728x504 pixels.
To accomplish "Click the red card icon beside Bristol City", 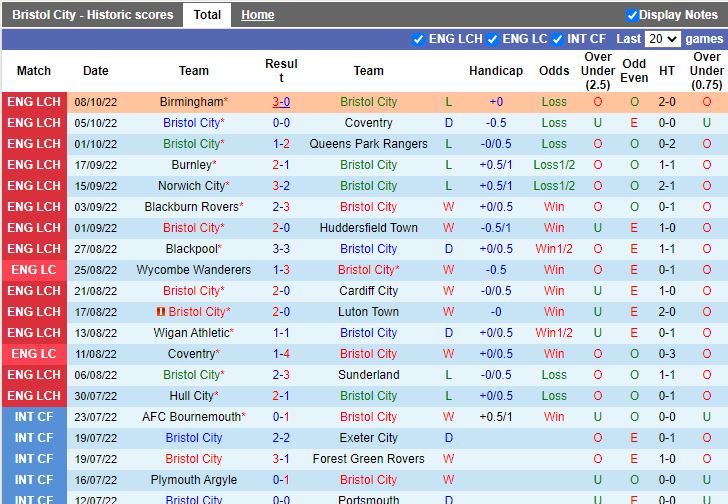I will coord(161,312).
